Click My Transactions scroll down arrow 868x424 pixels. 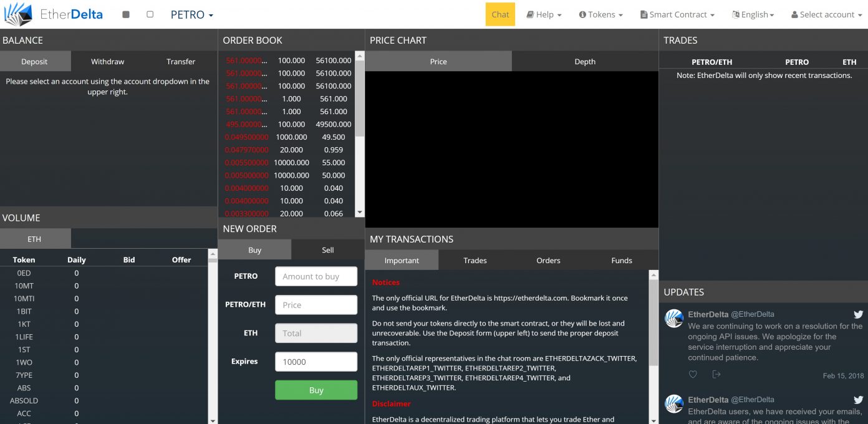(653, 420)
